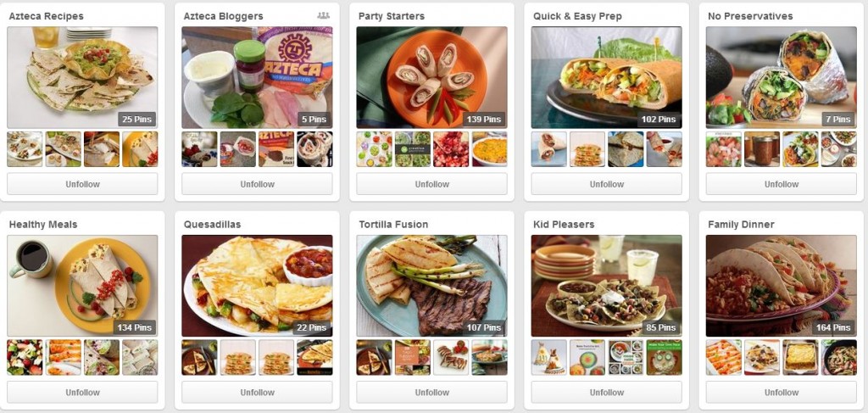Unfollow the Quesadillas board
The image size is (868, 413).
point(257,392)
